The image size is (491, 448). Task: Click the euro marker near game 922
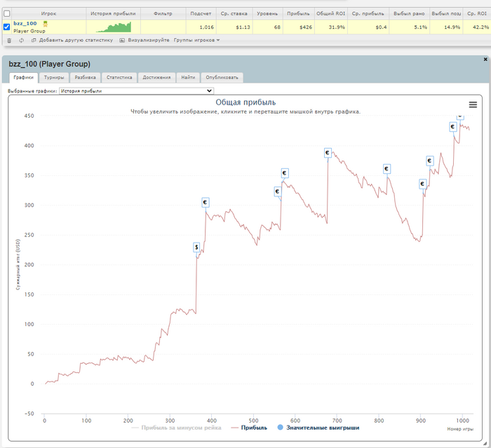(430, 161)
